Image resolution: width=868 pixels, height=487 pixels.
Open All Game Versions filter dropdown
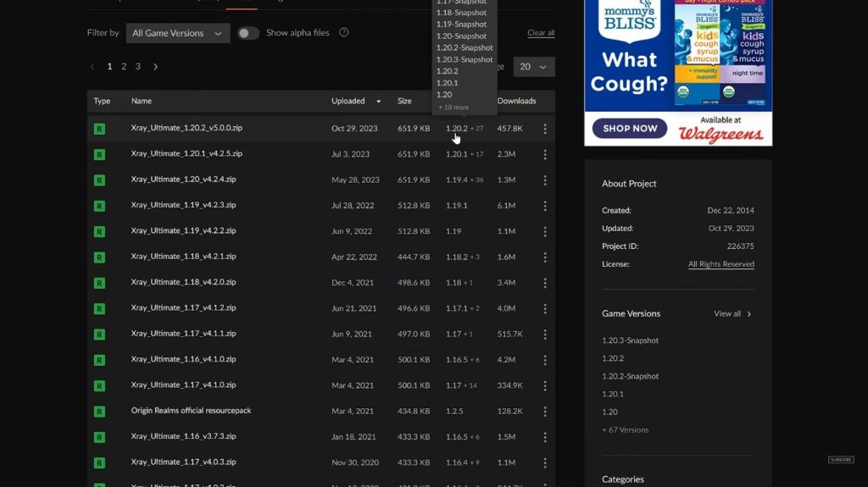178,33
